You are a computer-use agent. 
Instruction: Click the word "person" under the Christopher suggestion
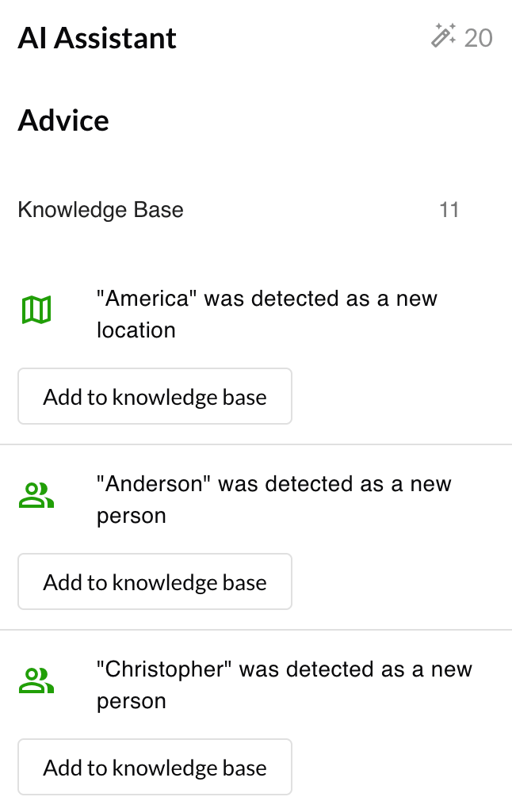point(132,701)
